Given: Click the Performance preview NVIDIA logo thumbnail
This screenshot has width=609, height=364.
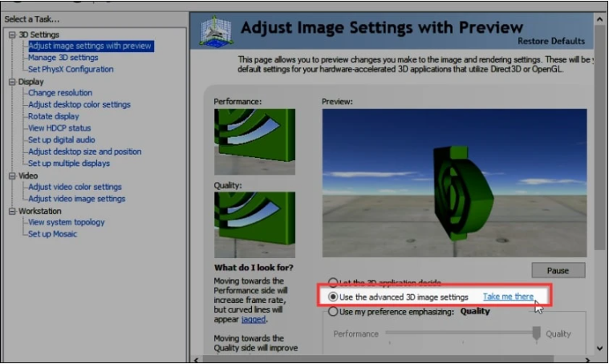Looking at the screenshot, I should (x=254, y=142).
